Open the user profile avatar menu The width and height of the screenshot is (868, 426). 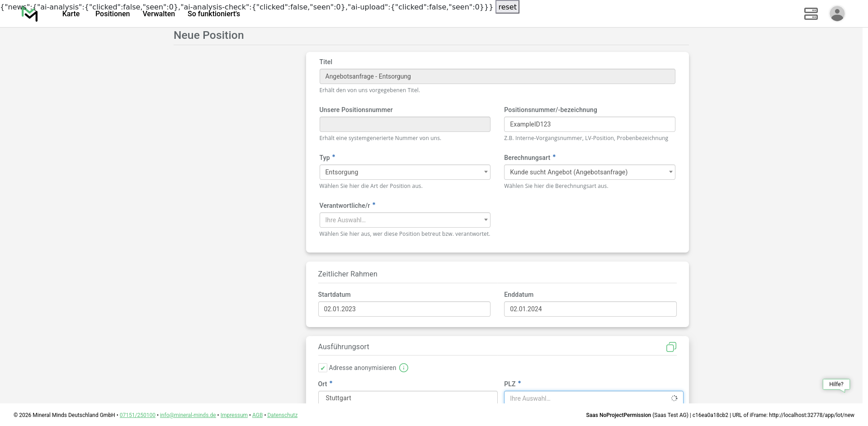coord(837,14)
